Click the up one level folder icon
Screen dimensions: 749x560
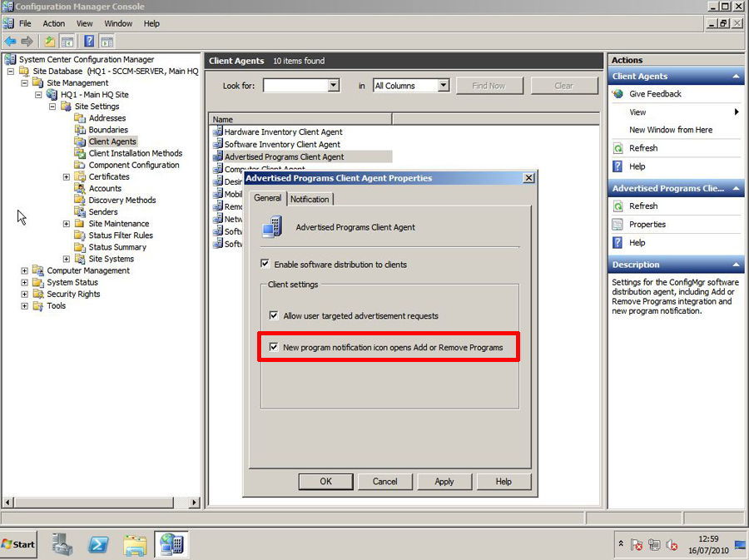coord(49,42)
